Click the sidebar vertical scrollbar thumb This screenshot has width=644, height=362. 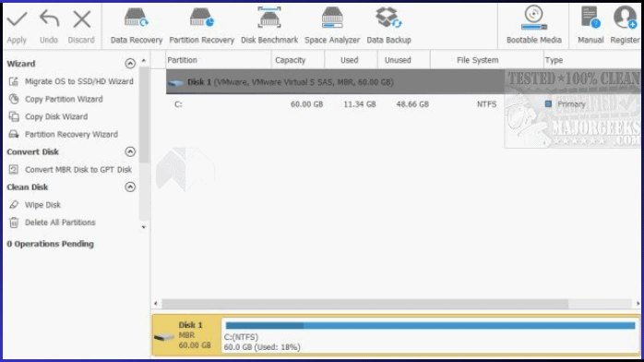point(143,115)
